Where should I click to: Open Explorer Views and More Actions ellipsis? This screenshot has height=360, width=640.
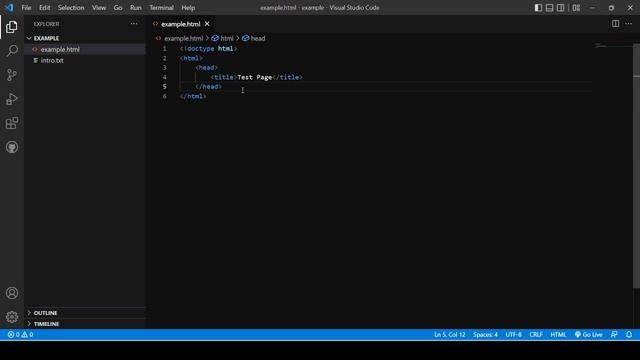[134, 24]
